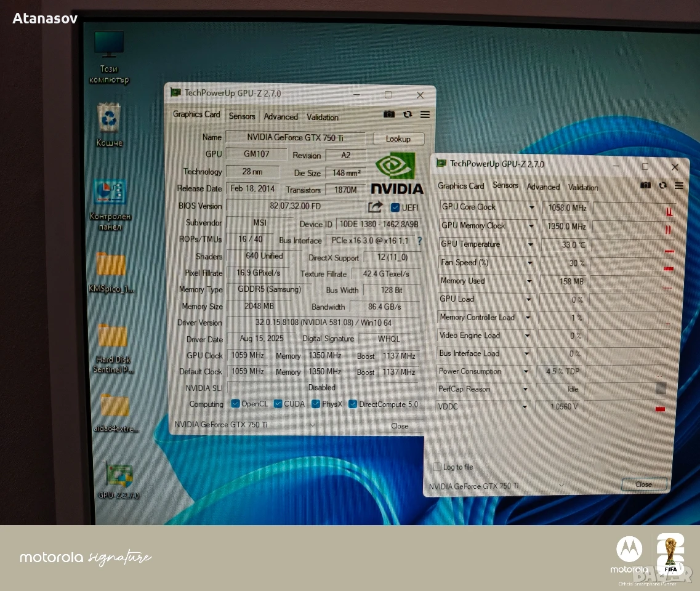The height and width of the screenshot is (591, 700).
Task: Switch to Advanced tab in right GPU-Z window
Action: pos(543,187)
